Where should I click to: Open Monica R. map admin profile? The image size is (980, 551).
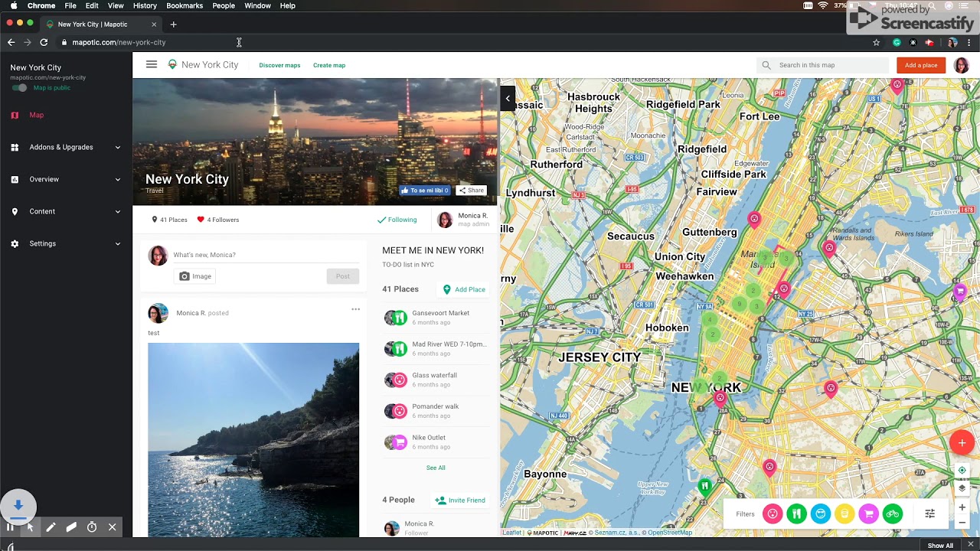463,220
